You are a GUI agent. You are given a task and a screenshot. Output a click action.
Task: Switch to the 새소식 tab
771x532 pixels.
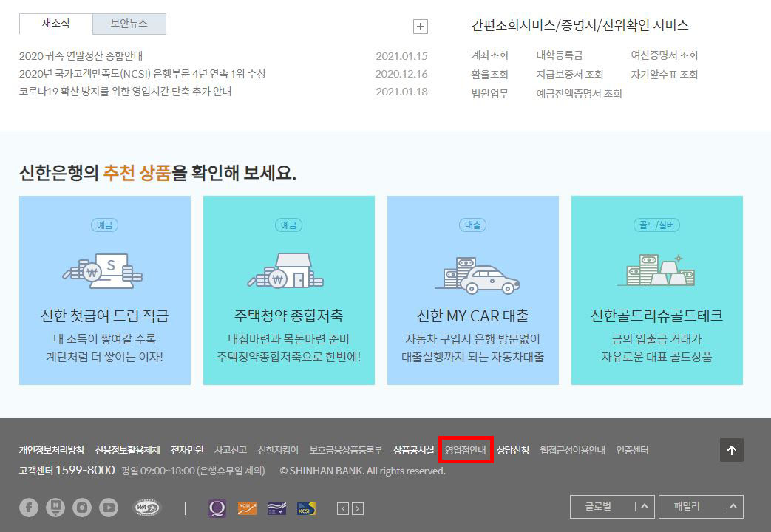(x=55, y=24)
